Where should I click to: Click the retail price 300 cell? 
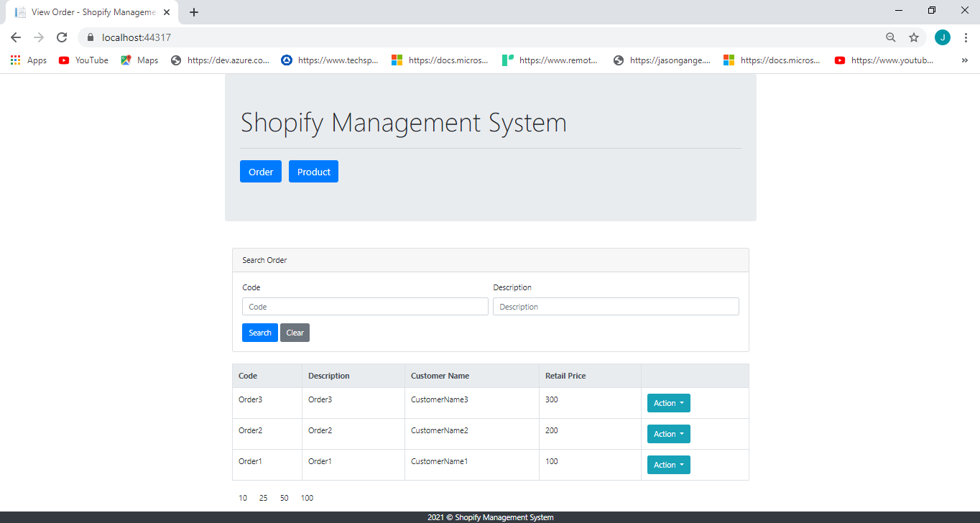590,403
